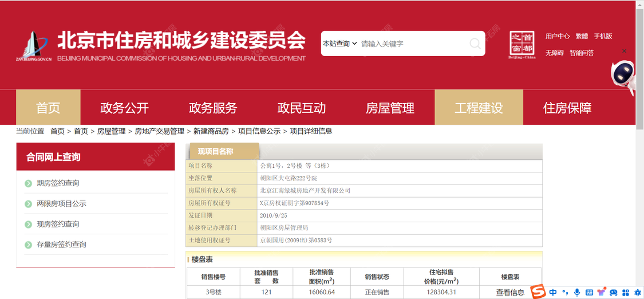The width and height of the screenshot is (644, 299).
Task: Open 两限房项目公示 sidebar link
Action: pyautogui.click(x=62, y=204)
